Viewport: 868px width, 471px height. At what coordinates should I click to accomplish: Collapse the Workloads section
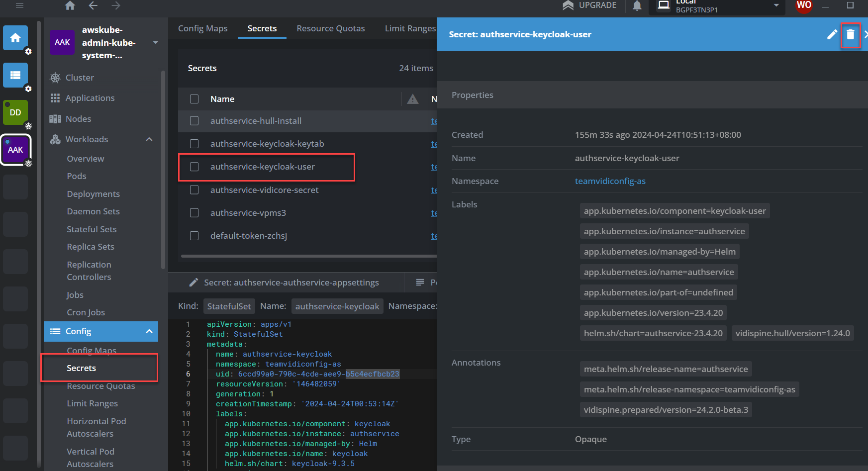(x=149, y=139)
